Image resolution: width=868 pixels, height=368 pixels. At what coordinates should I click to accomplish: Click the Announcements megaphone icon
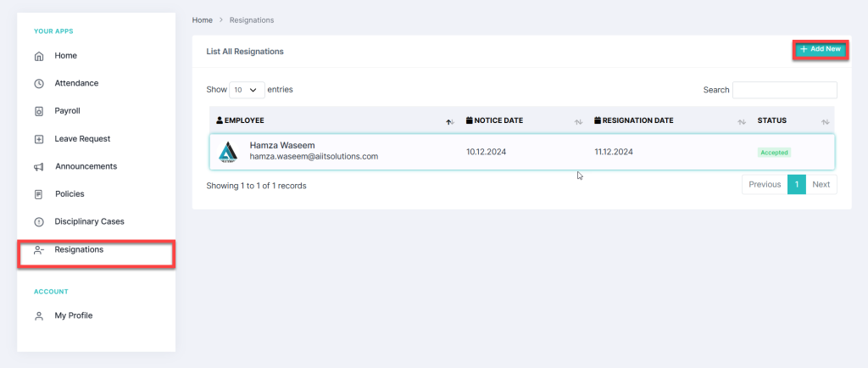(x=38, y=167)
